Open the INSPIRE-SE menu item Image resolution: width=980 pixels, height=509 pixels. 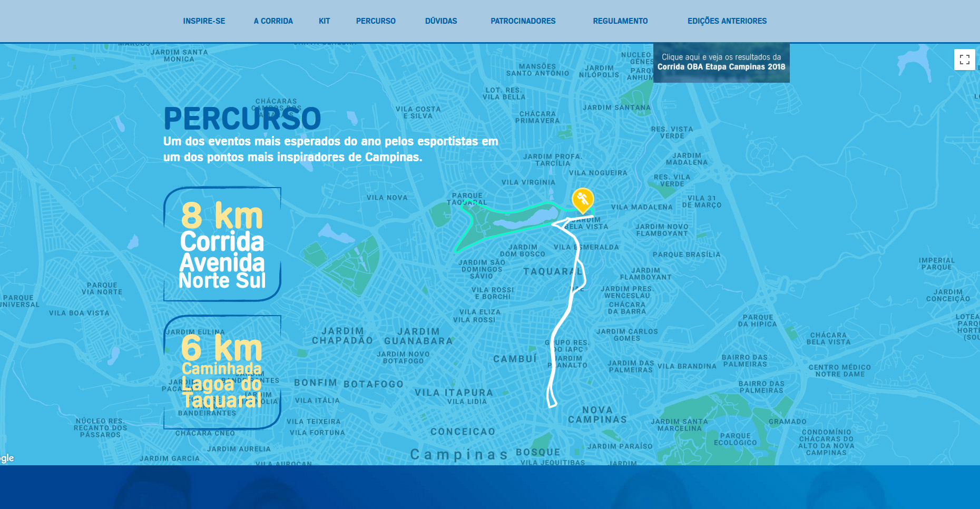point(204,21)
